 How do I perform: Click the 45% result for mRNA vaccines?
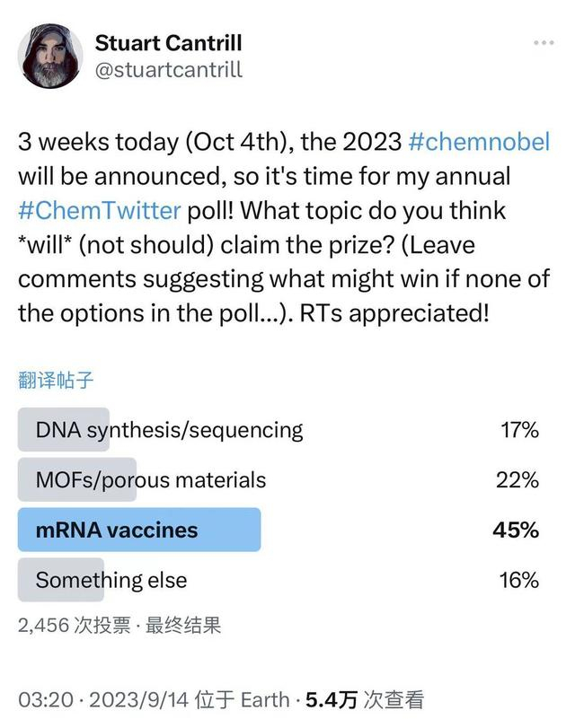(516, 530)
